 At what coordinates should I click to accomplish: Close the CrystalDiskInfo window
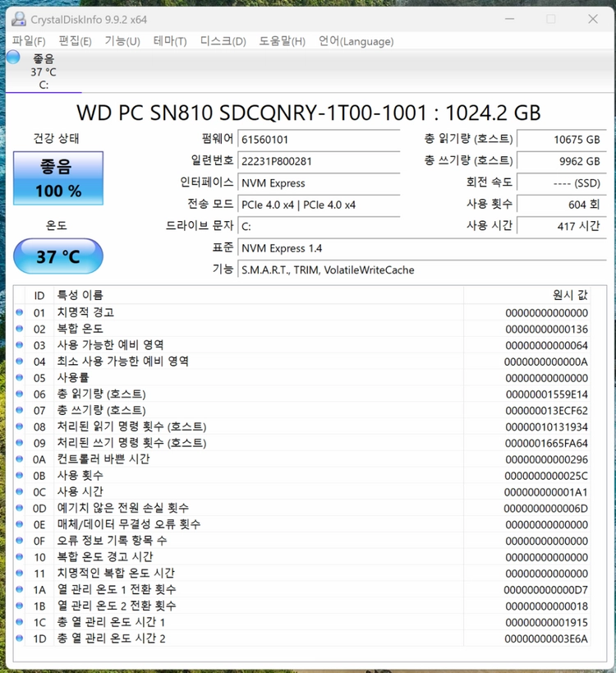pos(593,19)
